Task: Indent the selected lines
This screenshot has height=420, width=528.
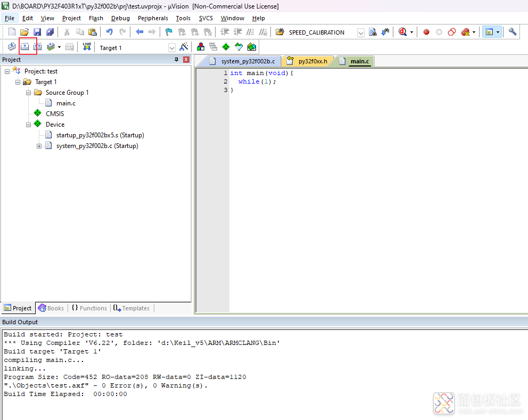Action: pyautogui.click(x=225, y=32)
